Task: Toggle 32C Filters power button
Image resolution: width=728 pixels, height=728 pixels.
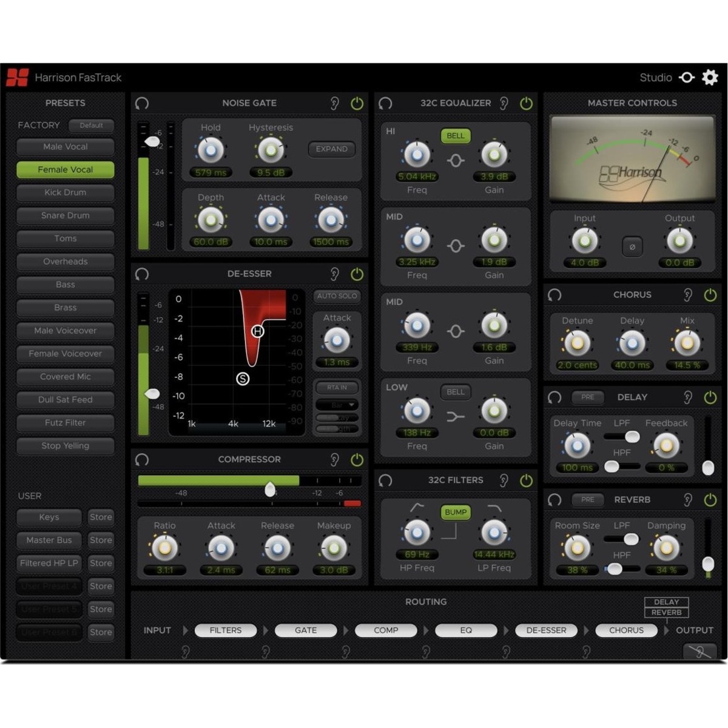Action: (x=526, y=480)
